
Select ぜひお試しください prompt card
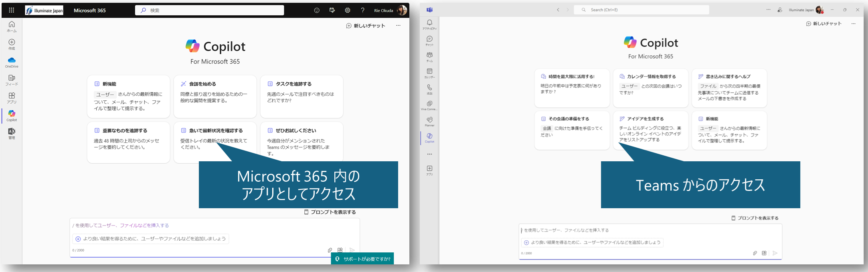coord(301,142)
